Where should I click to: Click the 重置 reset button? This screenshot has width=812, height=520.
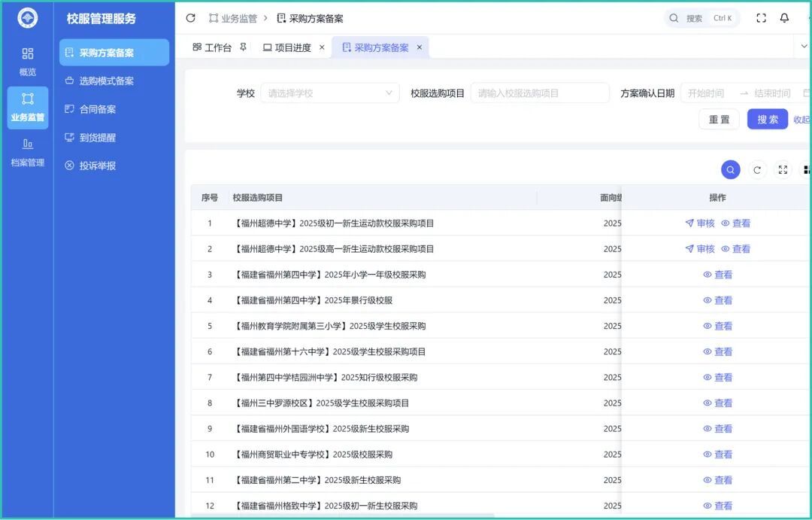pyautogui.click(x=720, y=120)
